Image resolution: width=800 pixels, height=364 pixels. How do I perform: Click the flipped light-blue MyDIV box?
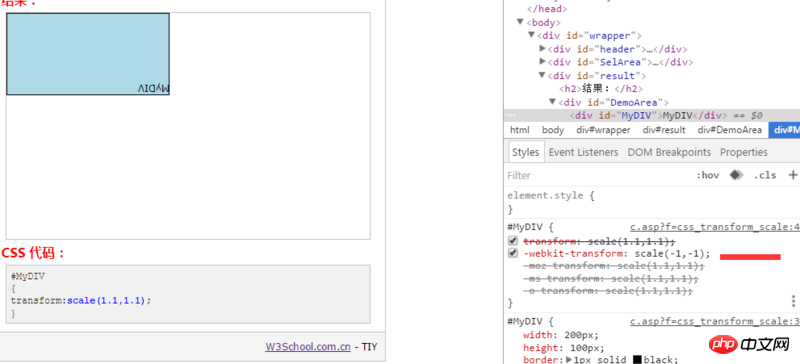(x=88, y=54)
